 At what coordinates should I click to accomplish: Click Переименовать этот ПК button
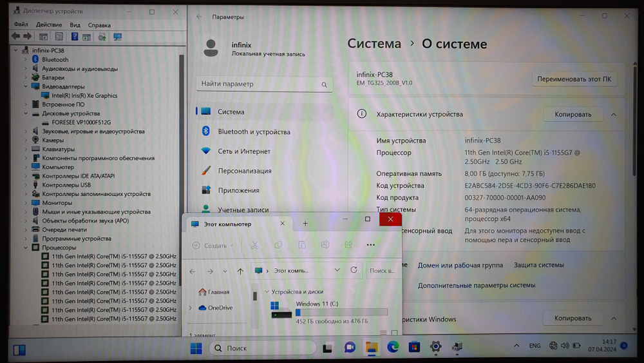pyautogui.click(x=574, y=79)
